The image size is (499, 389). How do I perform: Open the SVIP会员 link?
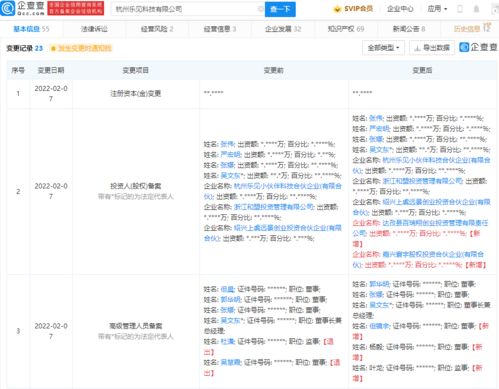358,9
